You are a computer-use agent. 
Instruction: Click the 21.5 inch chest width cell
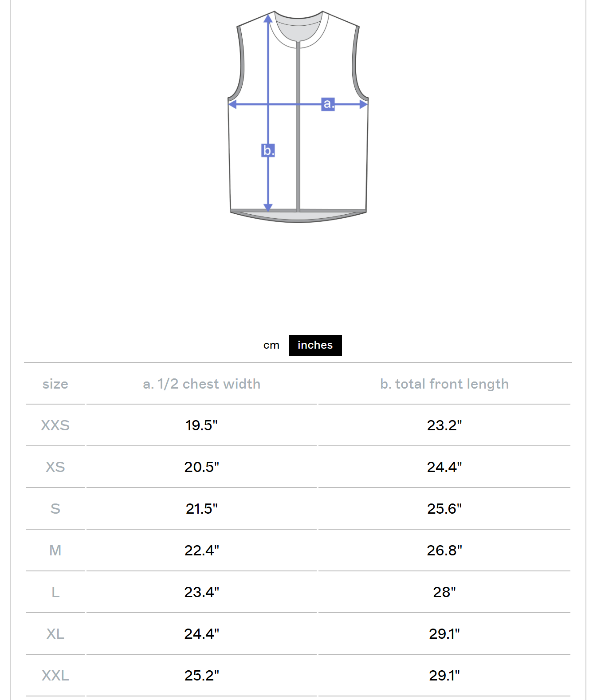coord(201,509)
